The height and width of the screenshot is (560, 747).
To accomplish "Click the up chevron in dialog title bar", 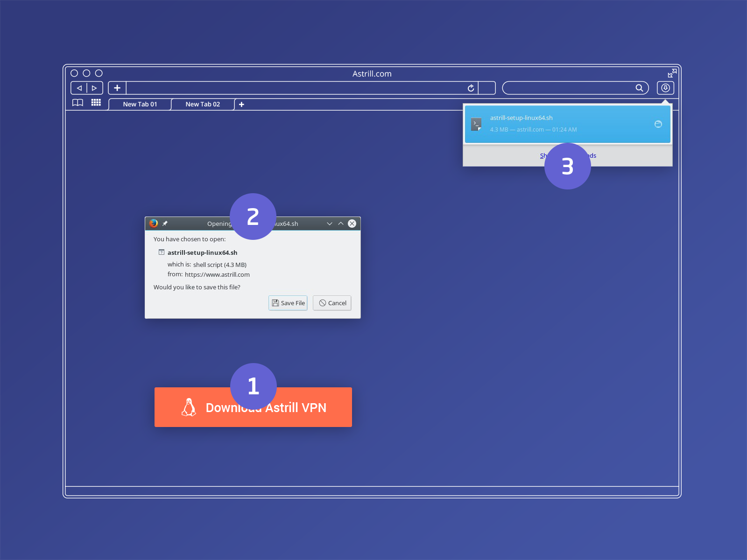I will click(341, 224).
